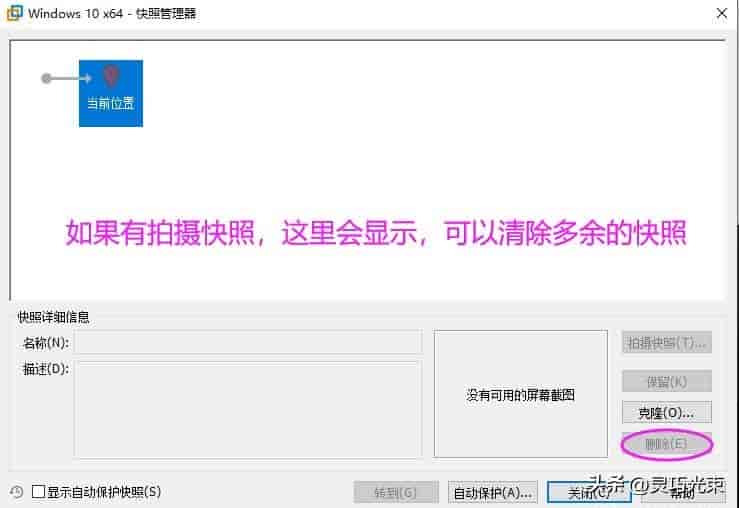Close the snapshot manager window with X
This screenshot has width=739, height=508.
722,13
